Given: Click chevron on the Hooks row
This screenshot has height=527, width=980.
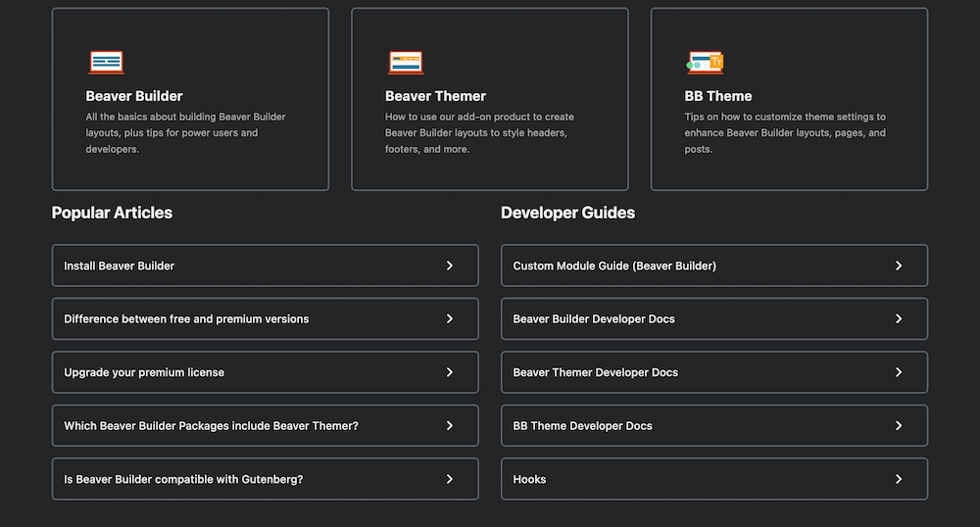Looking at the screenshot, I should 899,479.
